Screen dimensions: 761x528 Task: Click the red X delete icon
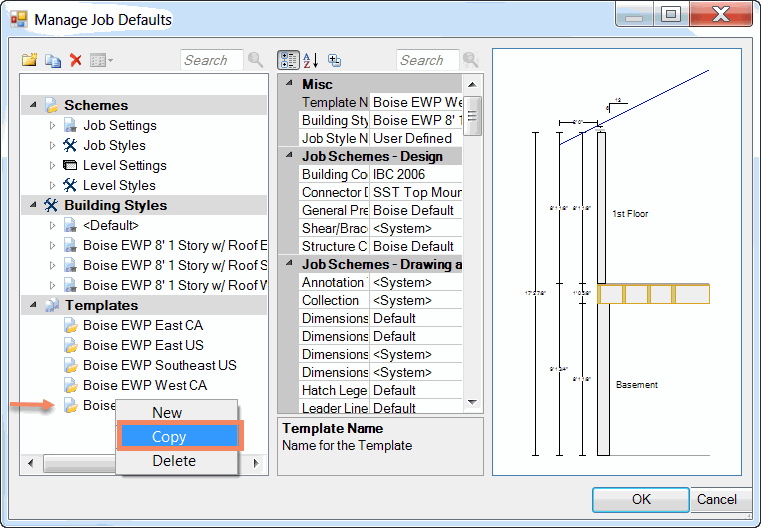pyautogui.click(x=75, y=60)
